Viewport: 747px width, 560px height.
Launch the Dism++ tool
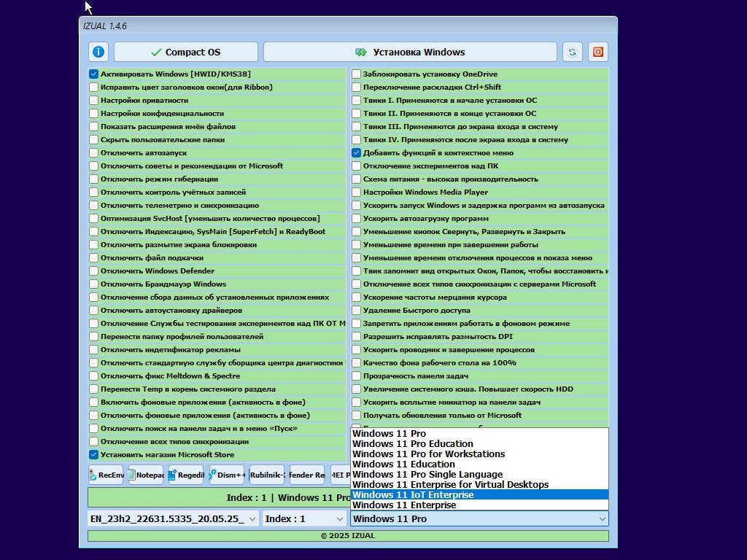227,475
